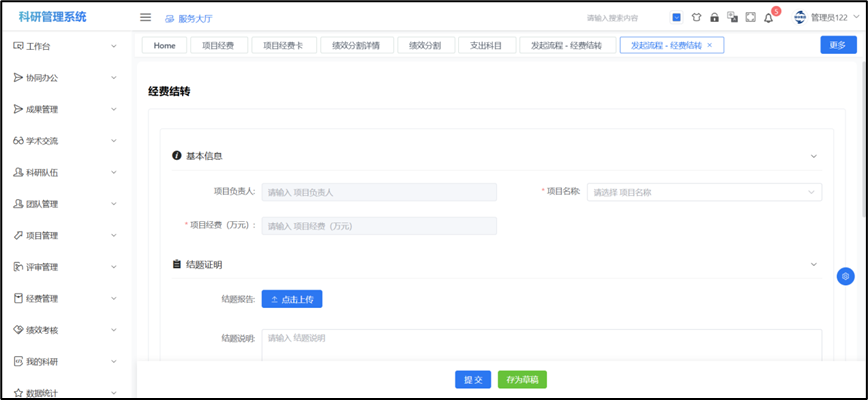
Task: Switch to the 项目经费卡 tab
Action: pos(283,45)
